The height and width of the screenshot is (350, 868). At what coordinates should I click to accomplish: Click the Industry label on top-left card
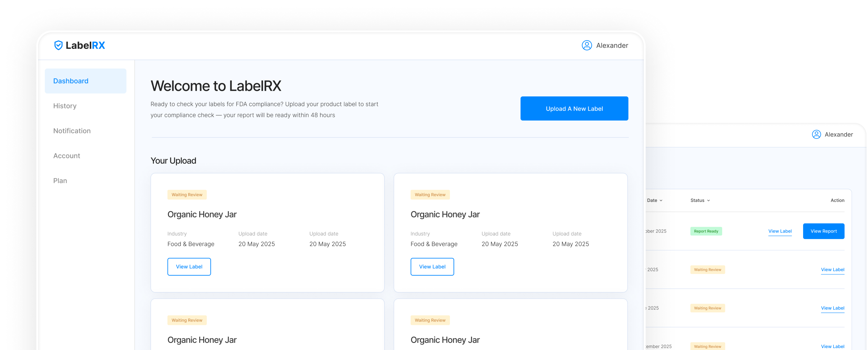click(177, 234)
